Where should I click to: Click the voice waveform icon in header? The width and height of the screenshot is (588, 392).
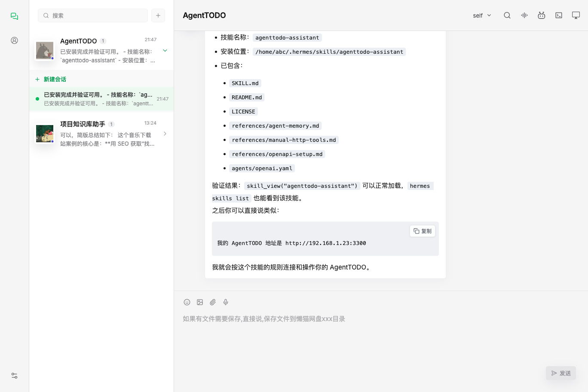coord(524,15)
